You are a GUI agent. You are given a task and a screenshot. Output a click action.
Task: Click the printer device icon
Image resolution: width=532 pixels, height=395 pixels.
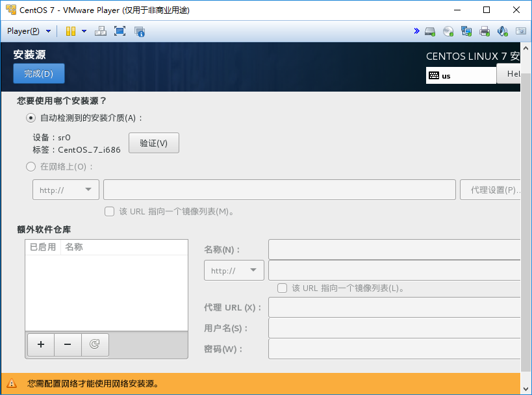click(x=485, y=32)
